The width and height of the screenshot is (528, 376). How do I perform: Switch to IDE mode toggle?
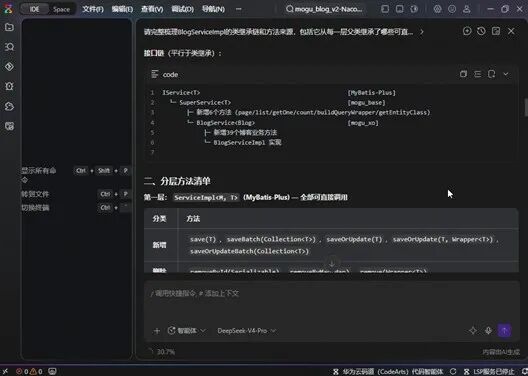pyautogui.click(x=34, y=9)
